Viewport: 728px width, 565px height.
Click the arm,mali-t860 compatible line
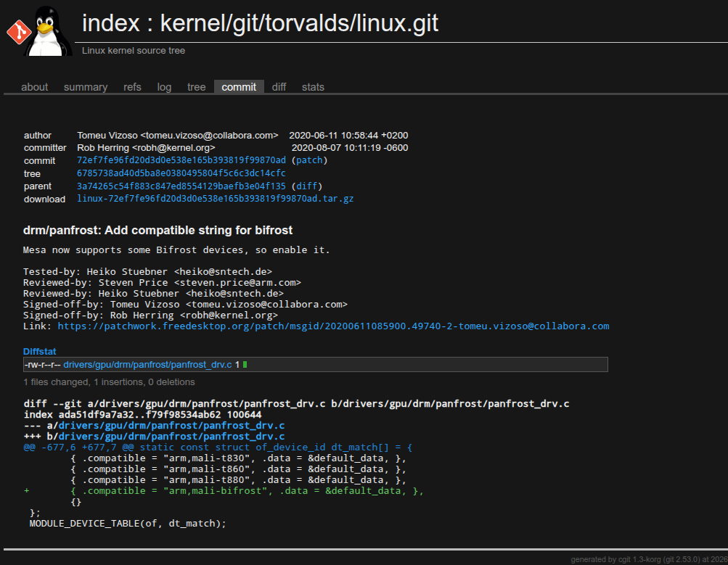pos(239,469)
